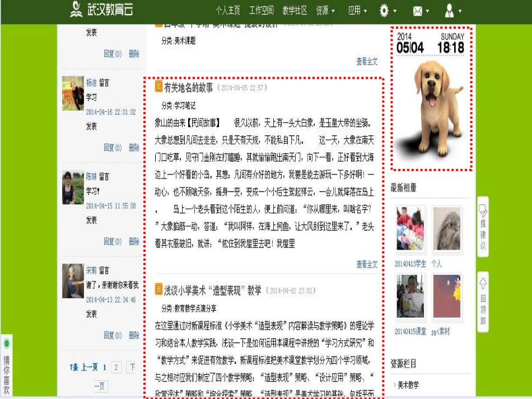Click the 回顶部 back-to-top button
This screenshot has width=532, height=399.
click(483, 302)
